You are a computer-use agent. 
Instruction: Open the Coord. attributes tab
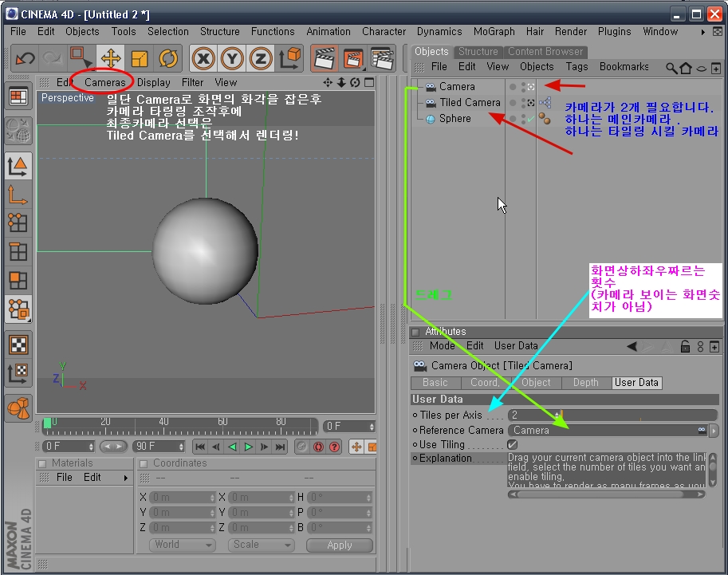tap(485, 383)
